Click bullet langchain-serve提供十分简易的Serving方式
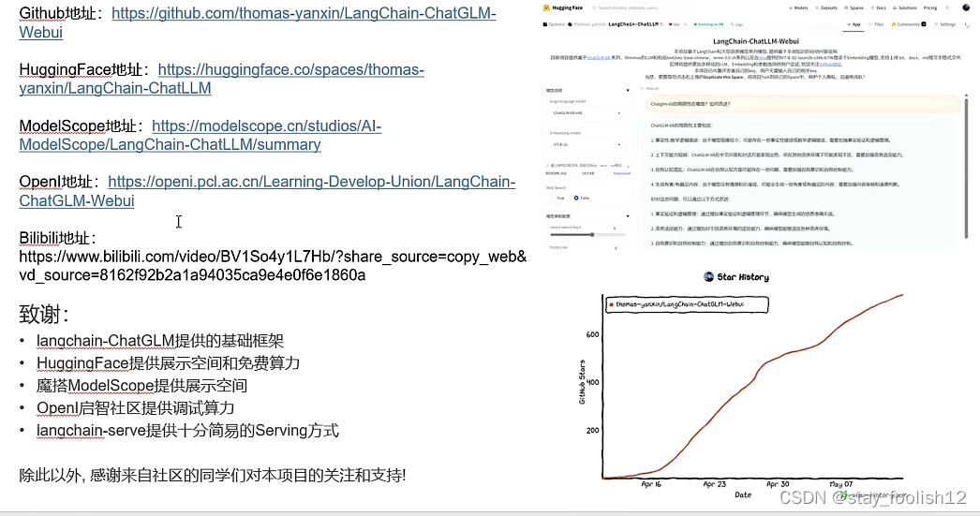Screen dimensions: 980x516 pos(187,431)
